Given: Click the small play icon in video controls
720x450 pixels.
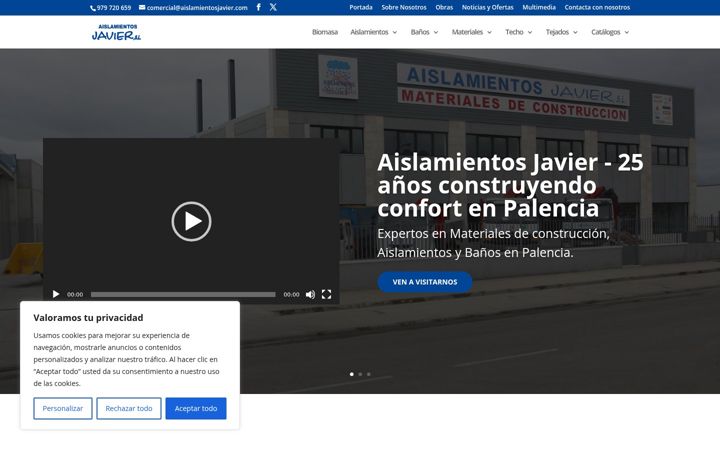Looking at the screenshot, I should click(x=56, y=294).
